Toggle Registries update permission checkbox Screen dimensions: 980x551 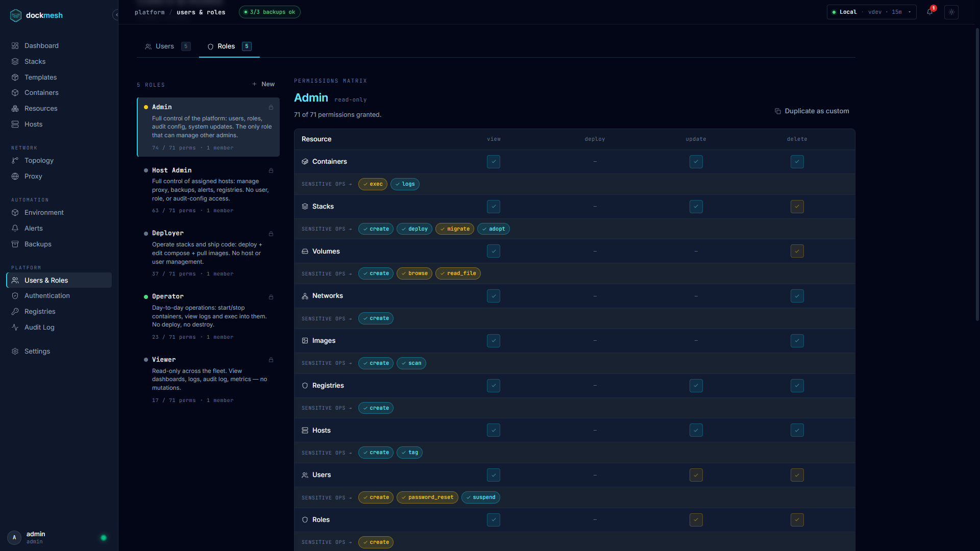[696, 386]
